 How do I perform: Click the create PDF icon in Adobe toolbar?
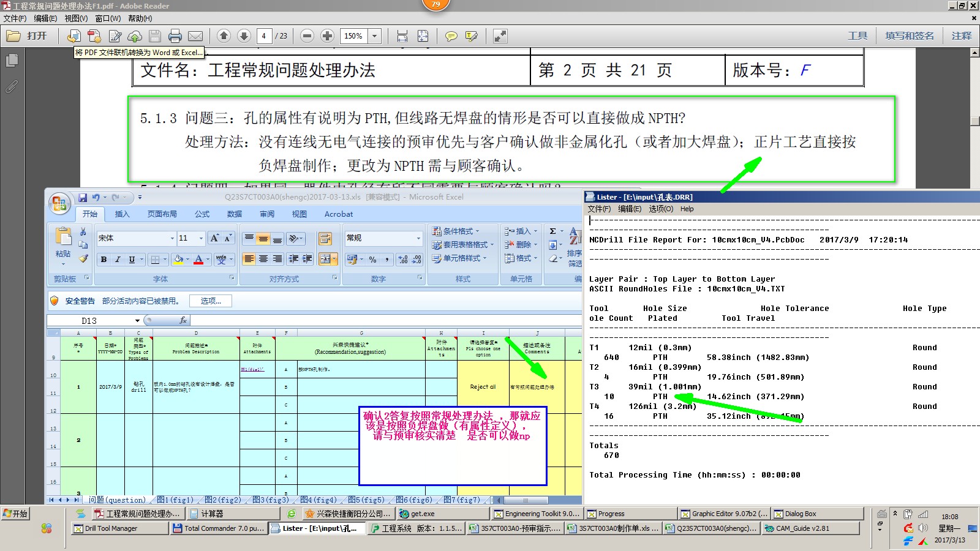(94, 36)
